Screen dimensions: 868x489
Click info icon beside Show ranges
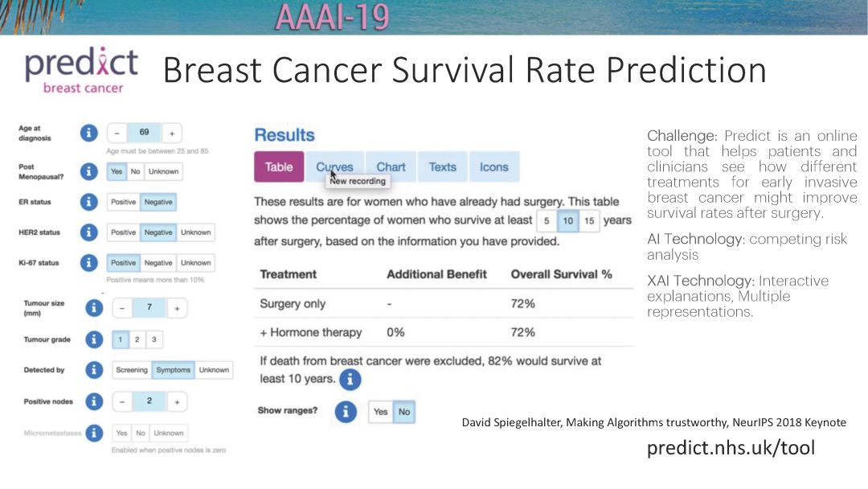(346, 412)
